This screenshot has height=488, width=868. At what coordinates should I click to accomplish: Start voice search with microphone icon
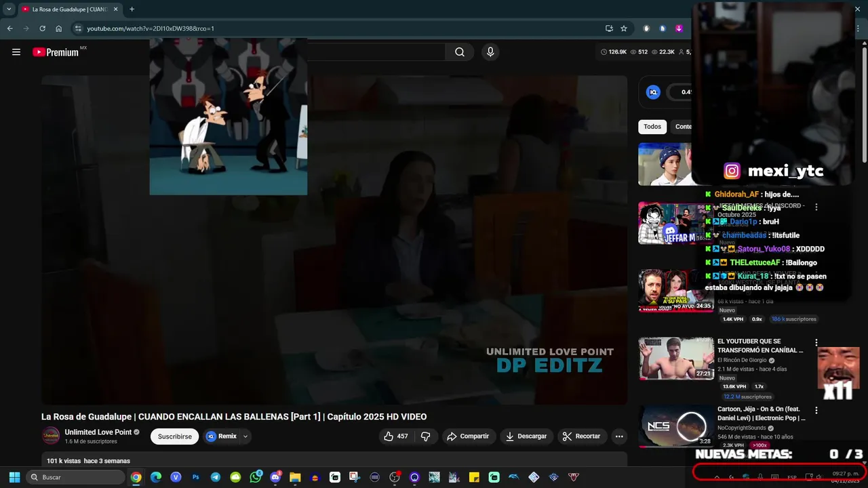(x=490, y=52)
